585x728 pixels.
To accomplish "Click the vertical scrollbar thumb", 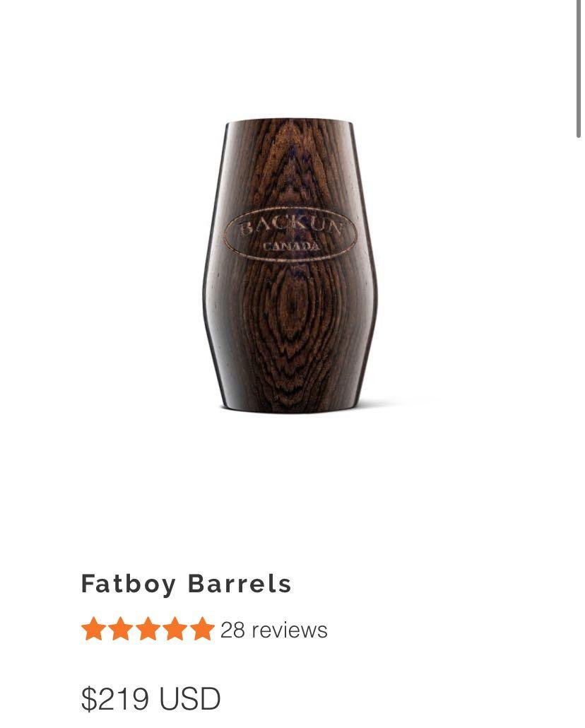I will click(579, 69).
